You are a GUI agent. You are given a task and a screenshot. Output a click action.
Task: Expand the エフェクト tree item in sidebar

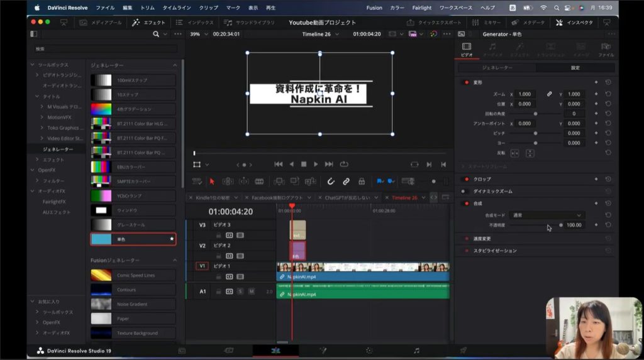coord(38,160)
